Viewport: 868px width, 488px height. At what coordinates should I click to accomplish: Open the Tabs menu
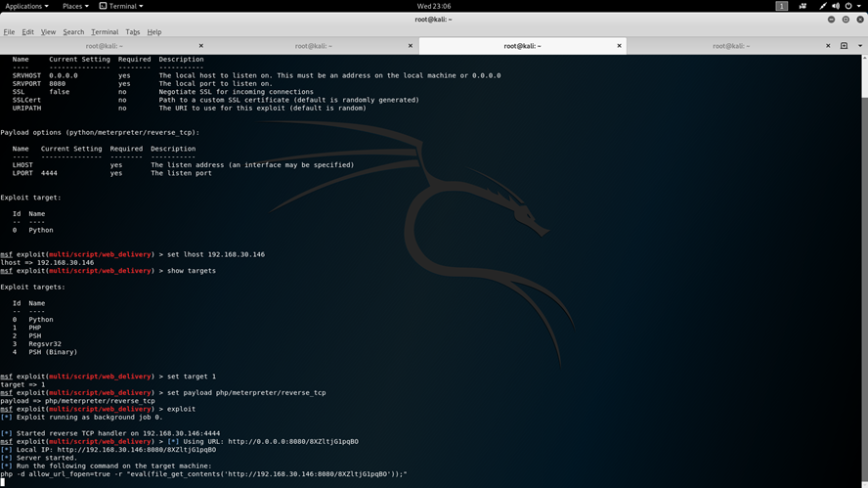click(132, 32)
